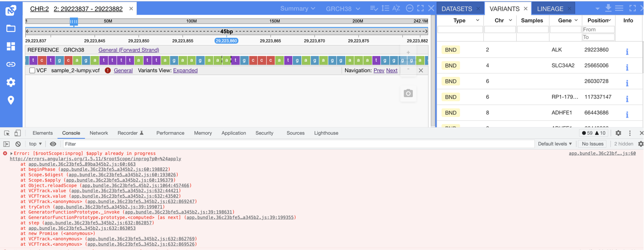Image resolution: width=644 pixels, height=250 pixels.
Task: Switch to the LINEAGE tab
Action: (x=550, y=9)
